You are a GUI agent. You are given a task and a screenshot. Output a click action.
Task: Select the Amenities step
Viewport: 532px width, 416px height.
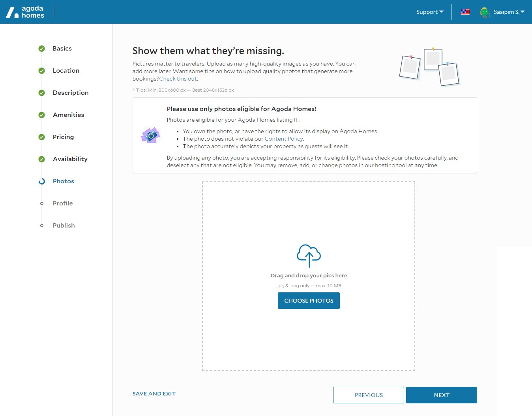click(68, 115)
